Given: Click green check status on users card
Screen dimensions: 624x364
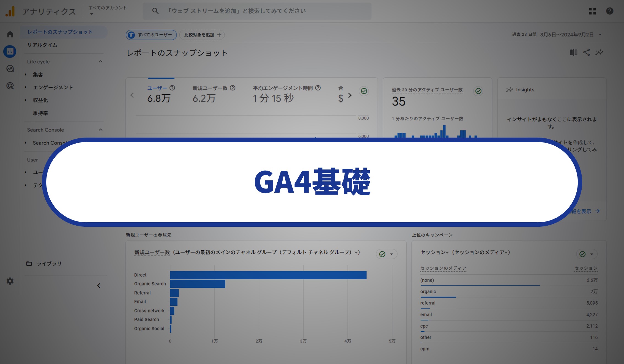Looking at the screenshot, I should point(364,91).
